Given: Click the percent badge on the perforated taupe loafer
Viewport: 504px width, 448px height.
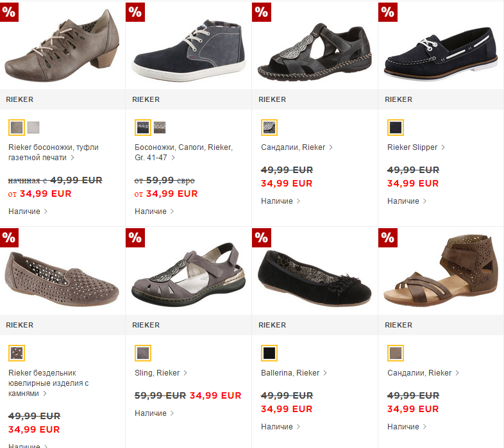Looking at the screenshot, I should click(8, 237).
